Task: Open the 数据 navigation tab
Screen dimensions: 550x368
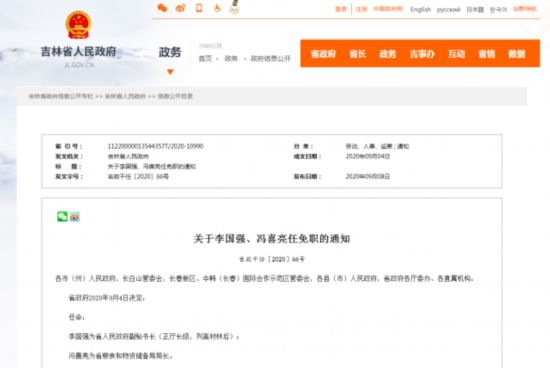Action: [517, 54]
